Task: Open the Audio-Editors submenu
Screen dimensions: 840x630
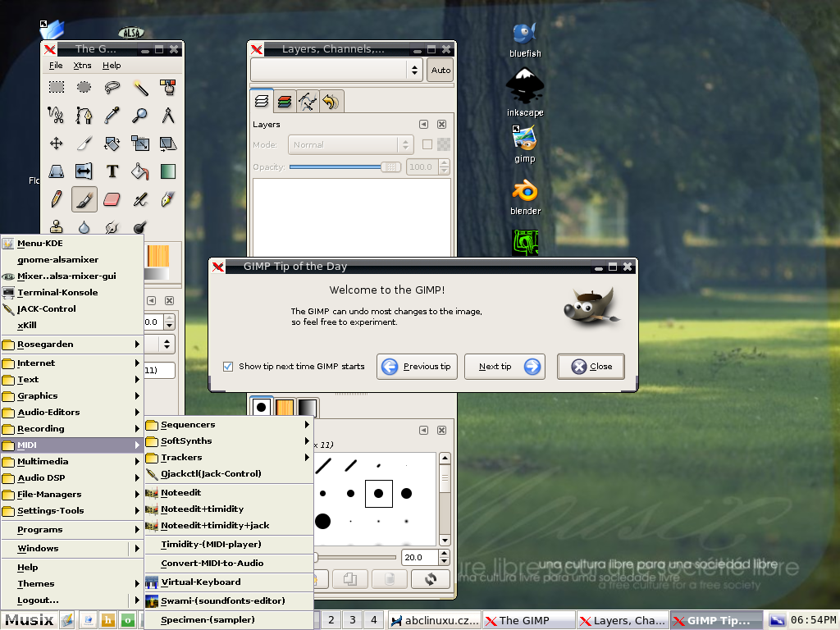Action: 72,412
